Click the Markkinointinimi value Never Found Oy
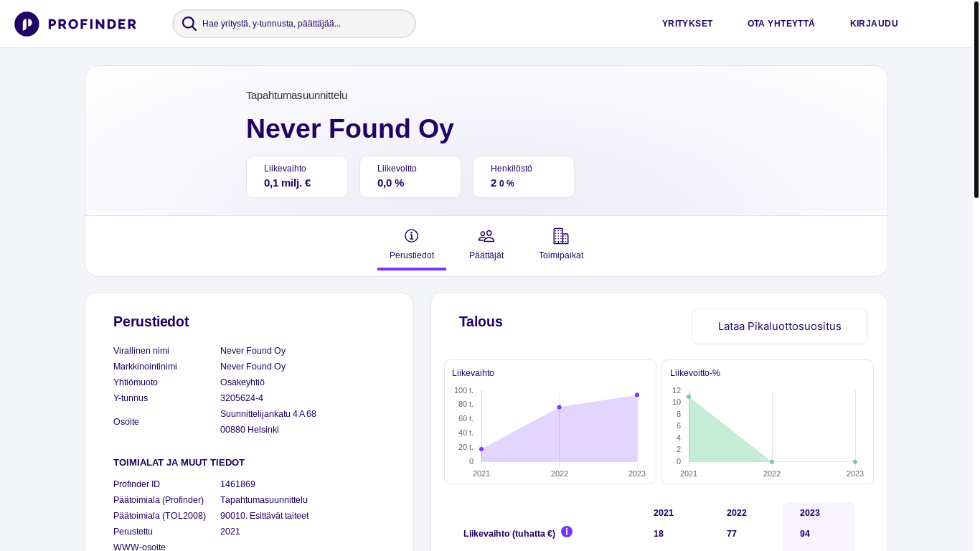 tap(253, 367)
